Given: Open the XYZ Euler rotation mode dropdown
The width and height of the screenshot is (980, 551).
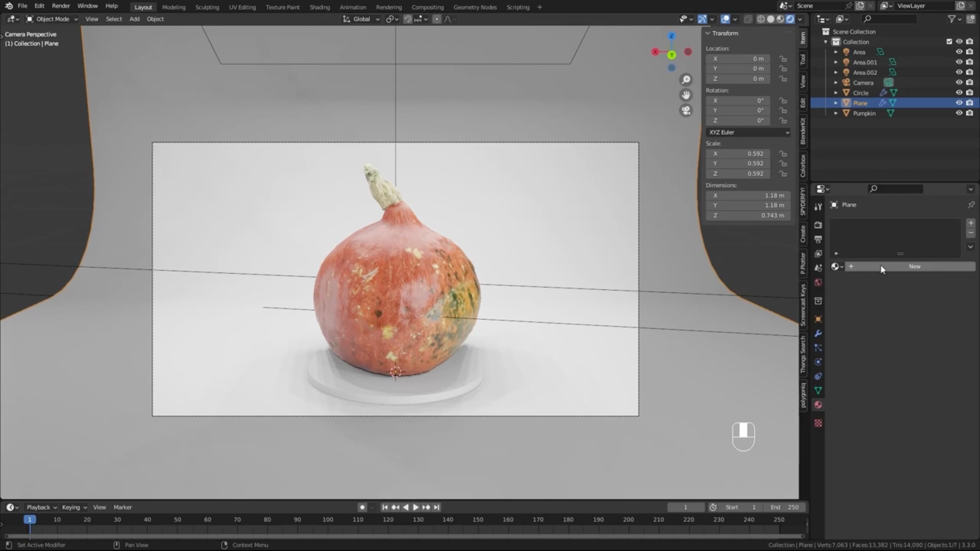Looking at the screenshot, I should [x=748, y=132].
